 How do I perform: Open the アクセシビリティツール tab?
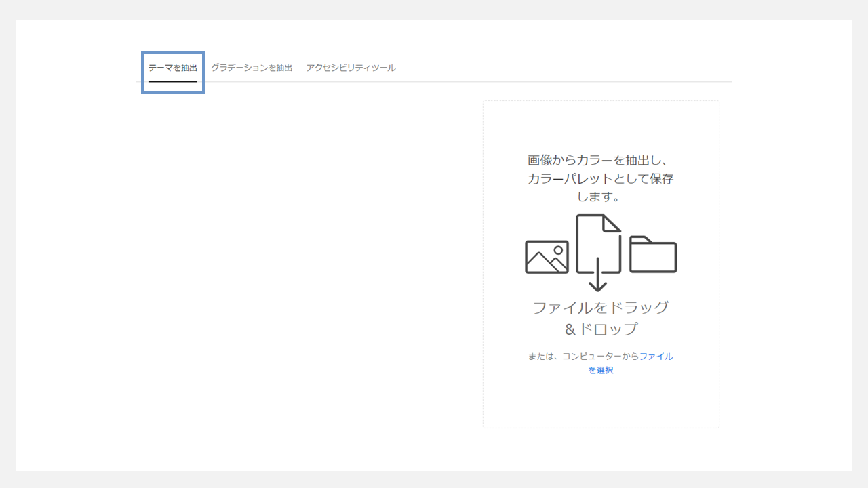[x=351, y=68]
